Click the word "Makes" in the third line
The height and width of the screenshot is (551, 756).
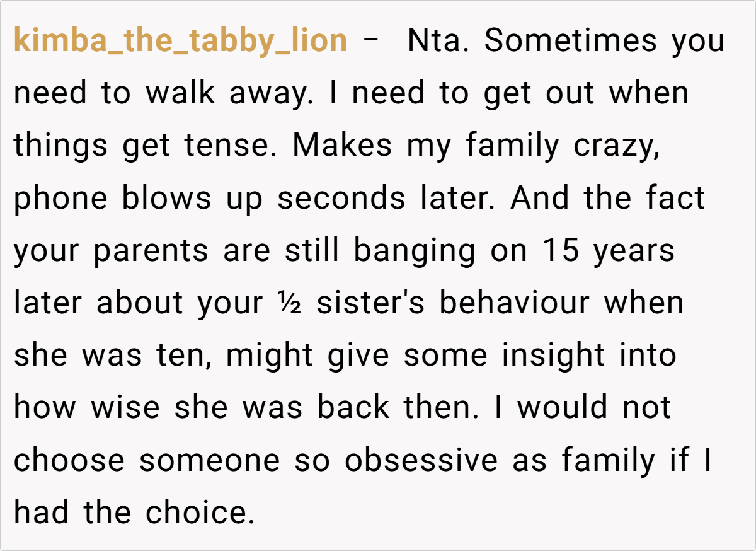click(x=341, y=146)
